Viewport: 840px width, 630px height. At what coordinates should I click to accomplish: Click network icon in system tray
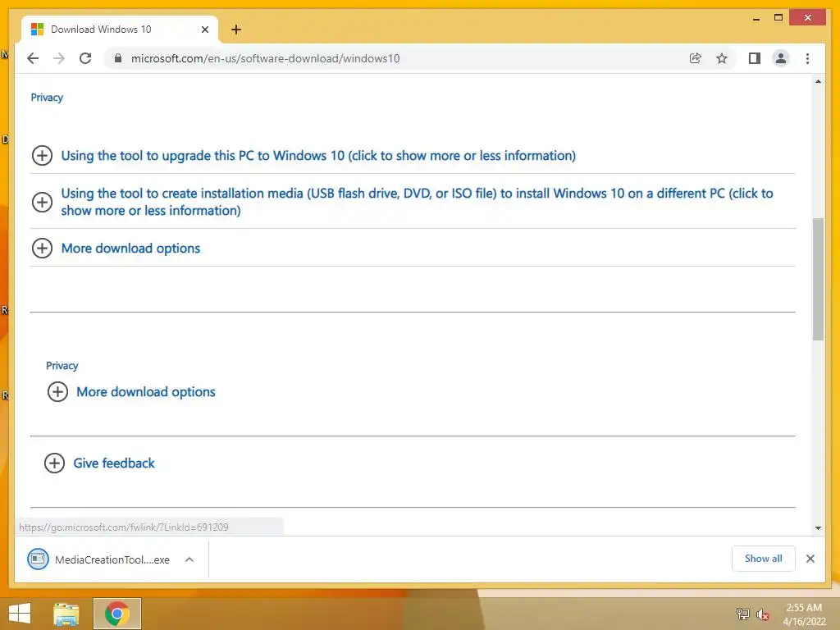pos(742,614)
